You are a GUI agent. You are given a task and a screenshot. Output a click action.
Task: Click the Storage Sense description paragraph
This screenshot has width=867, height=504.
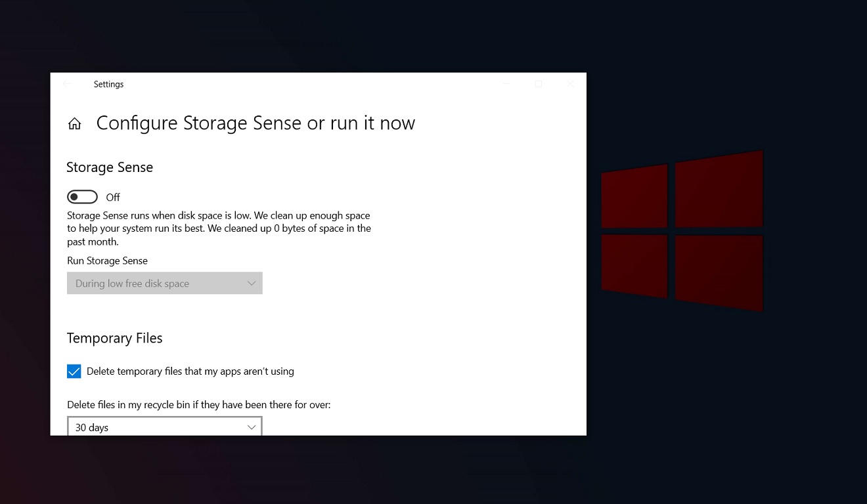[x=219, y=228]
